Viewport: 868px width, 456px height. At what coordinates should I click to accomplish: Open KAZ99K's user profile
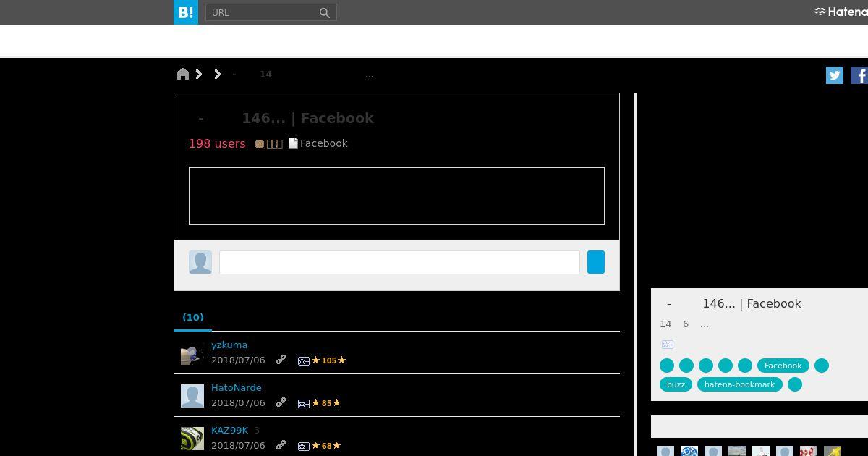(x=229, y=431)
